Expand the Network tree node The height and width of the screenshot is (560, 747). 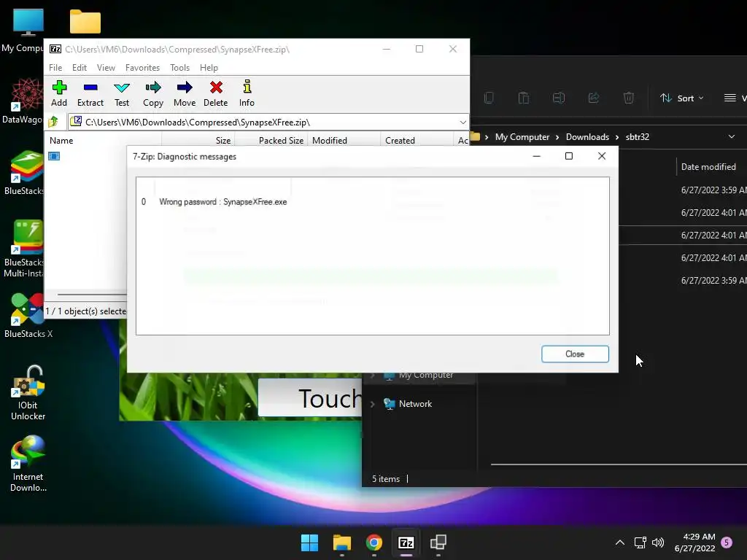373,404
